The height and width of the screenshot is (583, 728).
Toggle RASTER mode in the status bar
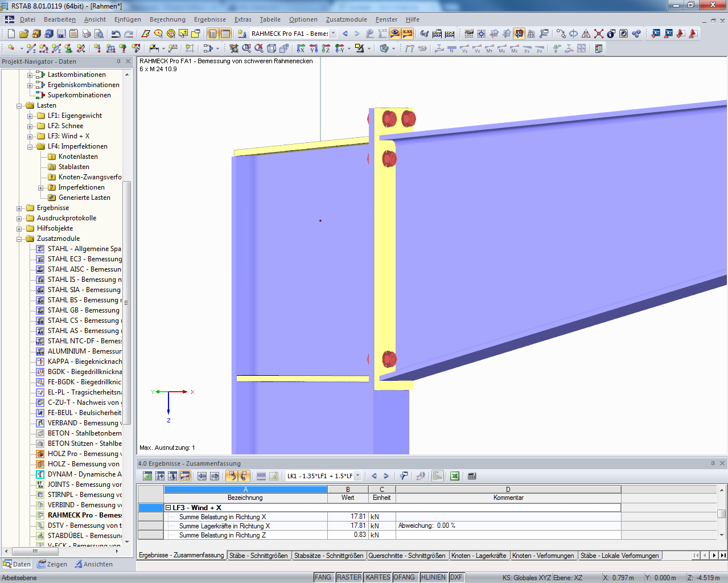tap(349, 577)
